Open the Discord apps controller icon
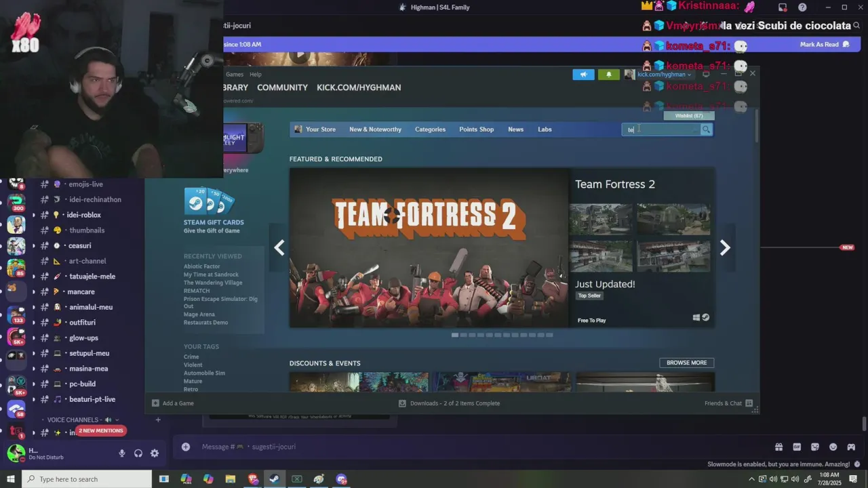 coord(851,447)
